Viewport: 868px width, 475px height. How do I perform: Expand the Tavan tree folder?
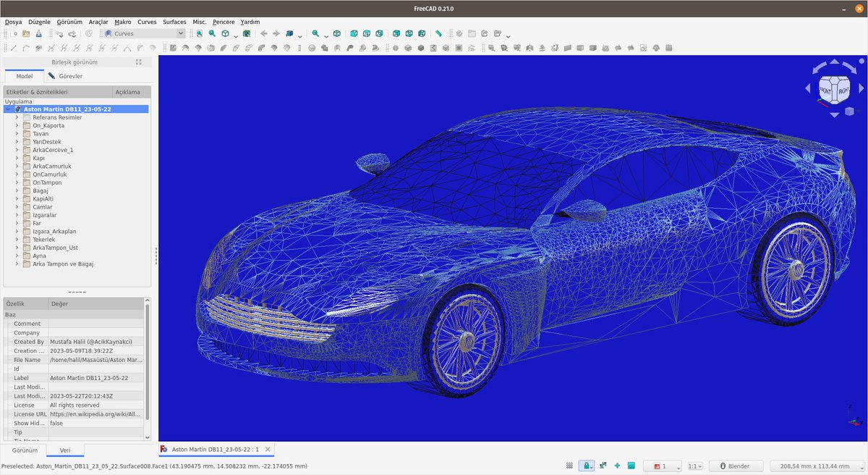17,134
